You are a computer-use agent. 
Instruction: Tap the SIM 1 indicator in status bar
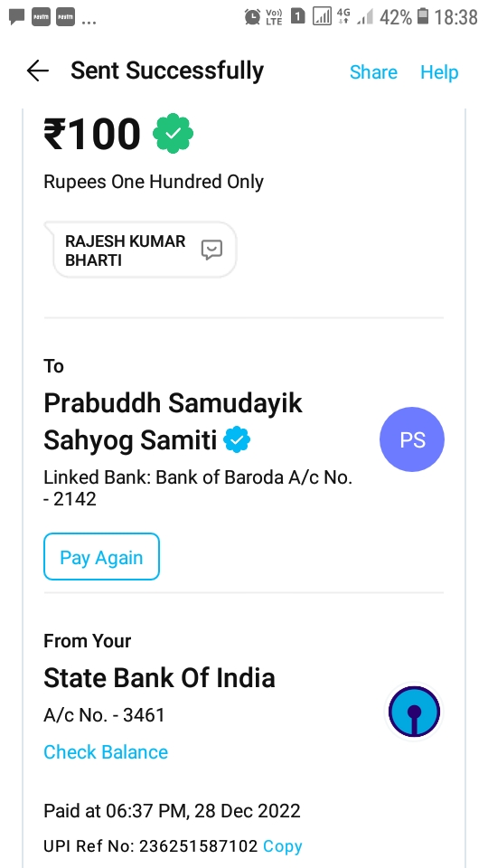(297, 16)
